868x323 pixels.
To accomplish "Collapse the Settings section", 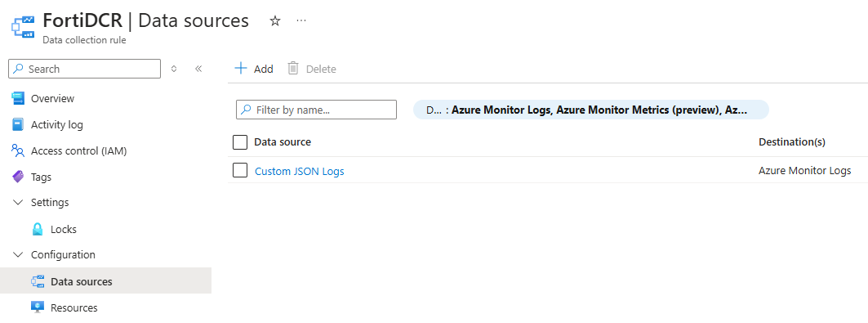I will point(18,203).
